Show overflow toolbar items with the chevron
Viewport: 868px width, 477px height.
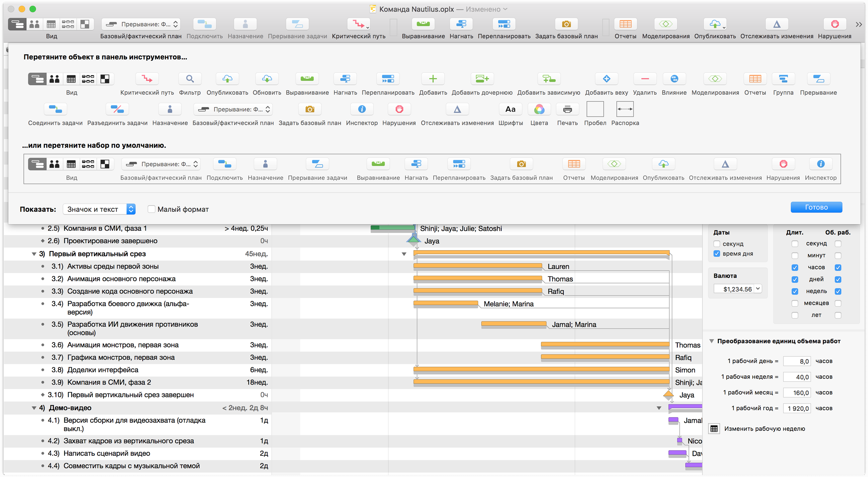point(859,24)
